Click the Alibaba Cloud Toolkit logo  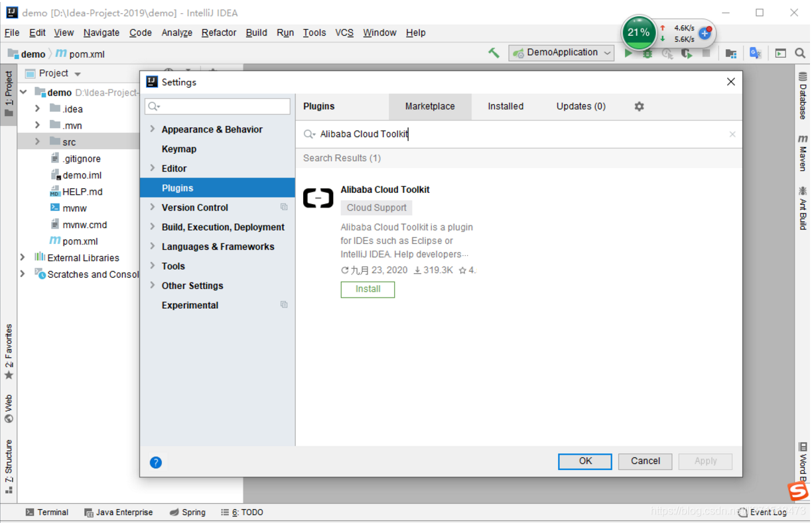click(318, 198)
